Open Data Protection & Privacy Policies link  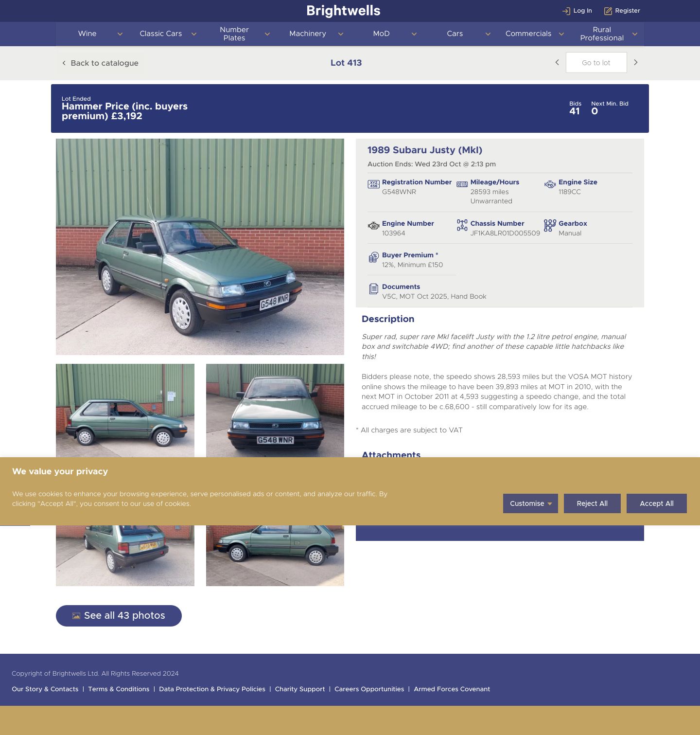(x=212, y=689)
